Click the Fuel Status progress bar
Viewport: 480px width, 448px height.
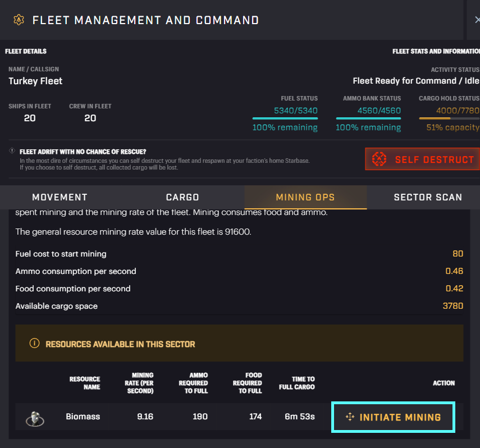pos(285,118)
